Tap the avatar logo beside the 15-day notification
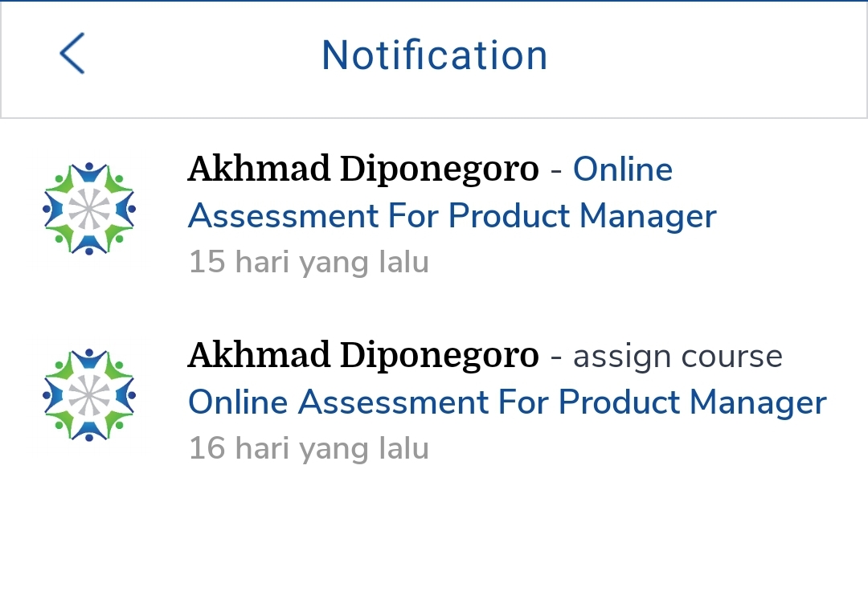The width and height of the screenshot is (868, 596). [88, 209]
